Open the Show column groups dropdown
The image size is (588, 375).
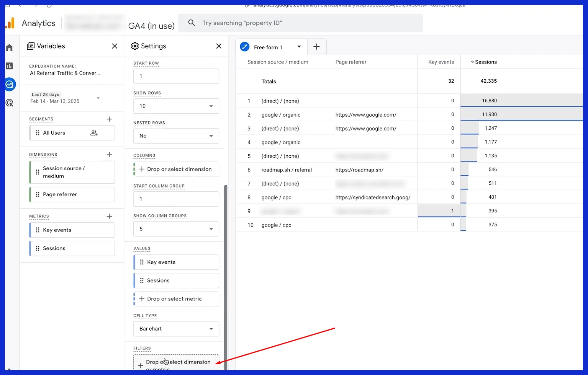[x=176, y=229]
